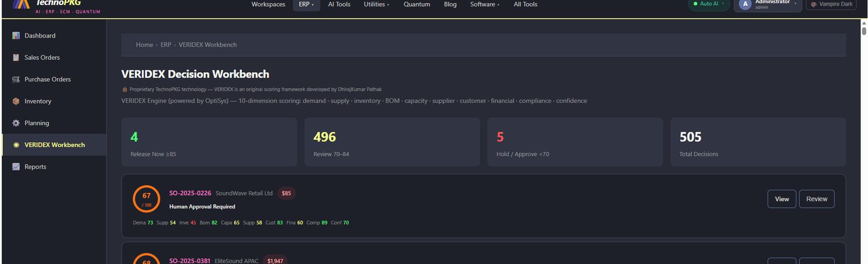Open the ERP dropdown menu

pos(306,5)
